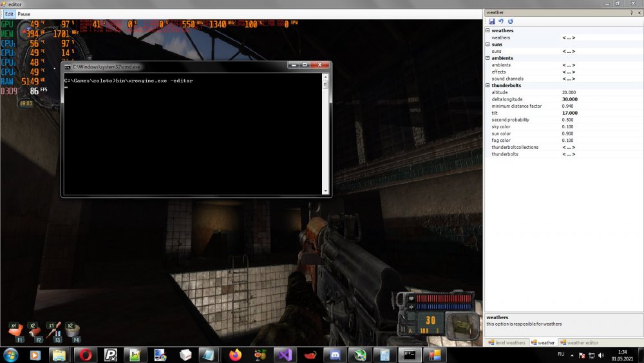The width and height of the screenshot is (644, 363).
Task: Open the Edit menu
Action: pyautogui.click(x=9, y=14)
